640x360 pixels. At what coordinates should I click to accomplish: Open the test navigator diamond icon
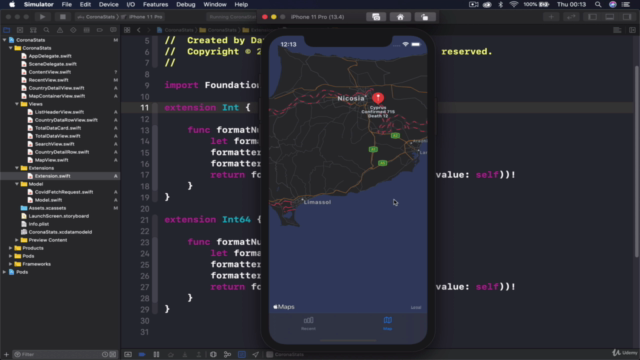click(73, 30)
